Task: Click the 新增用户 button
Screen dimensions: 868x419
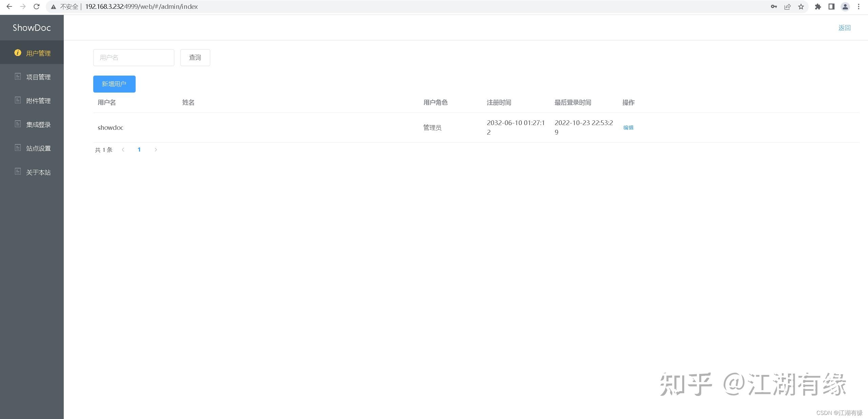Action: (x=114, y=84)
